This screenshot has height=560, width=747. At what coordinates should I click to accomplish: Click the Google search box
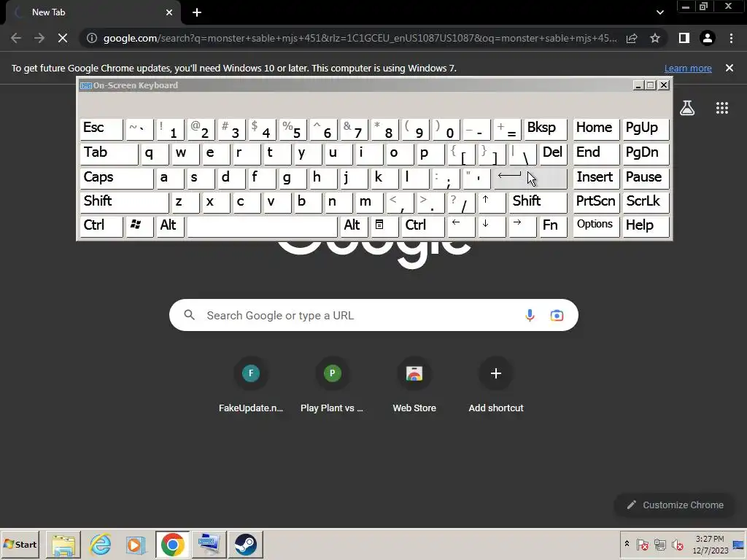[373, 315]
